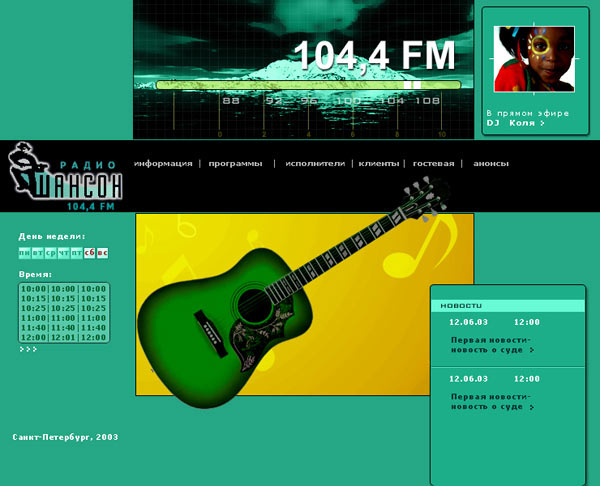Navigate to the клиенты page

click(x=380, y=163)
